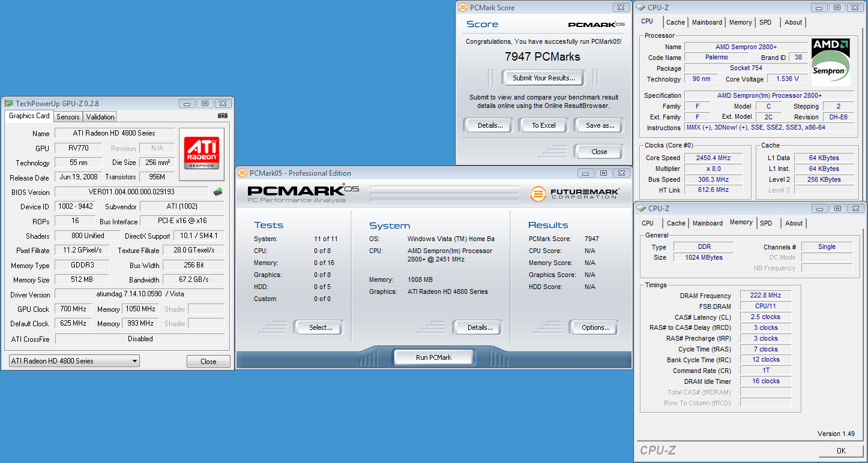Screen dimensions: 868x463
Task: Open the About tab in upper CPU-Z window
Action: 793,22
